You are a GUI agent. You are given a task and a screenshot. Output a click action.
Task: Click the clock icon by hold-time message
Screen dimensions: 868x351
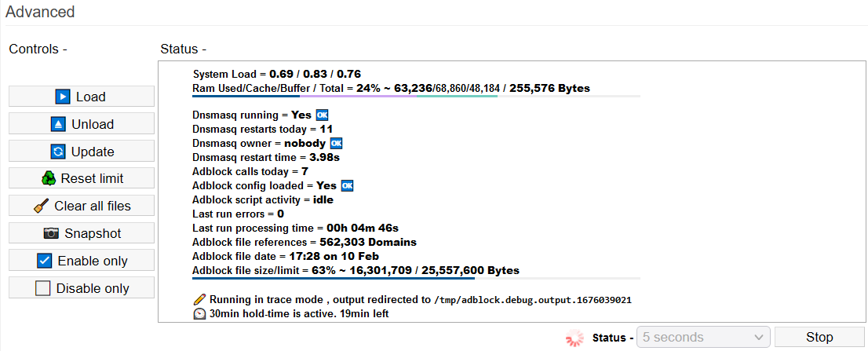tap(200, 314)
